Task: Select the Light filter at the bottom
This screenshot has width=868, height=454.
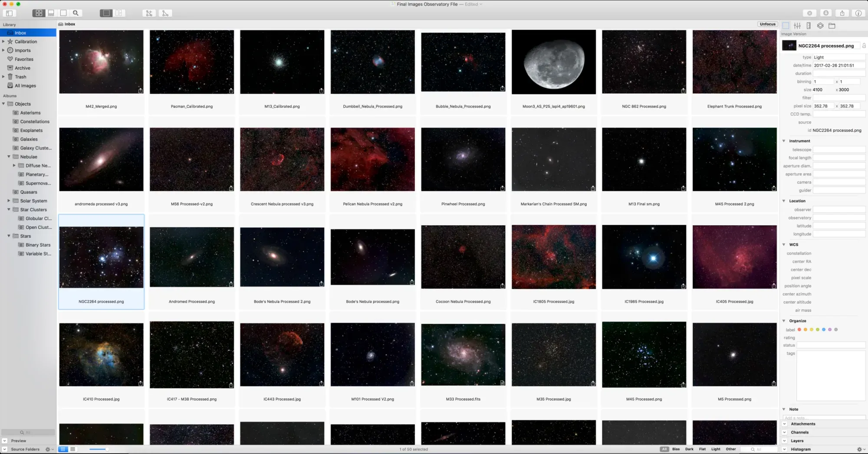Action: [x=715, y=449]
